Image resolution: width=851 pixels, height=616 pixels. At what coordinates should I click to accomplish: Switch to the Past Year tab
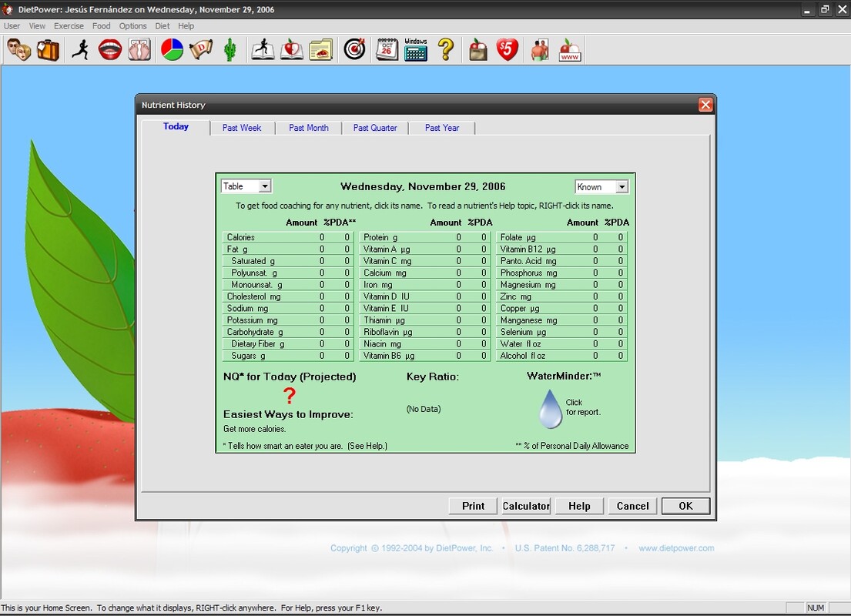442,128
